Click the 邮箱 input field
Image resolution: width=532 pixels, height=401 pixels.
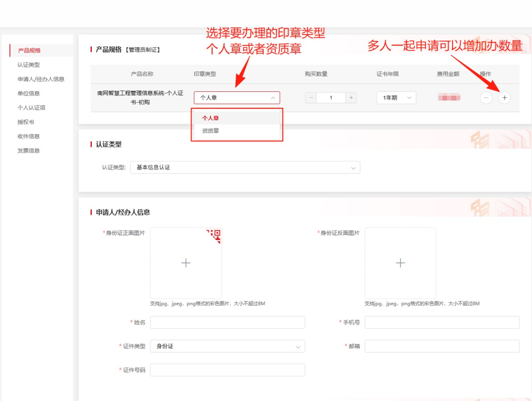point(442,347)
